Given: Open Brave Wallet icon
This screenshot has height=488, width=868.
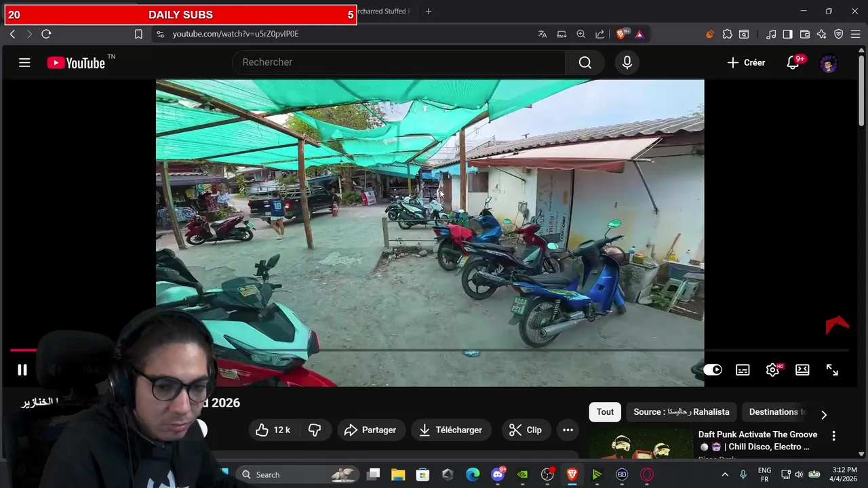Looking at the screenshot, I should coord(805,34).
